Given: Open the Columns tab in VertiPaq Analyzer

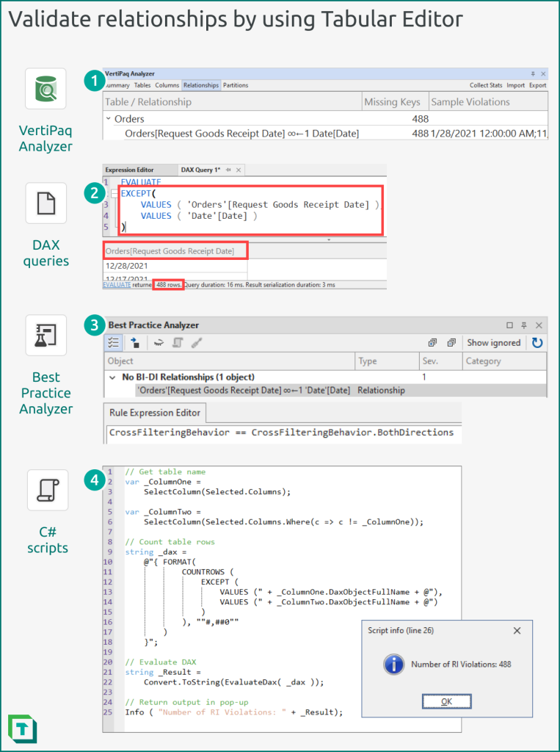Looking at the screenshot, I should [167, 85].
